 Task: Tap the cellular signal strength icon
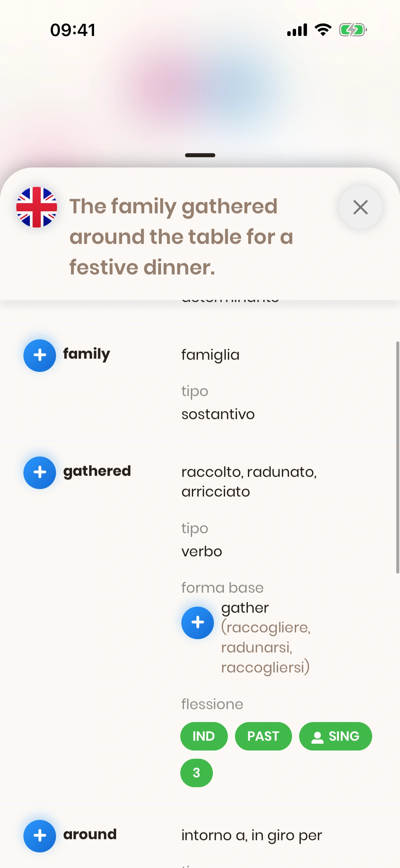pos(297,30)
